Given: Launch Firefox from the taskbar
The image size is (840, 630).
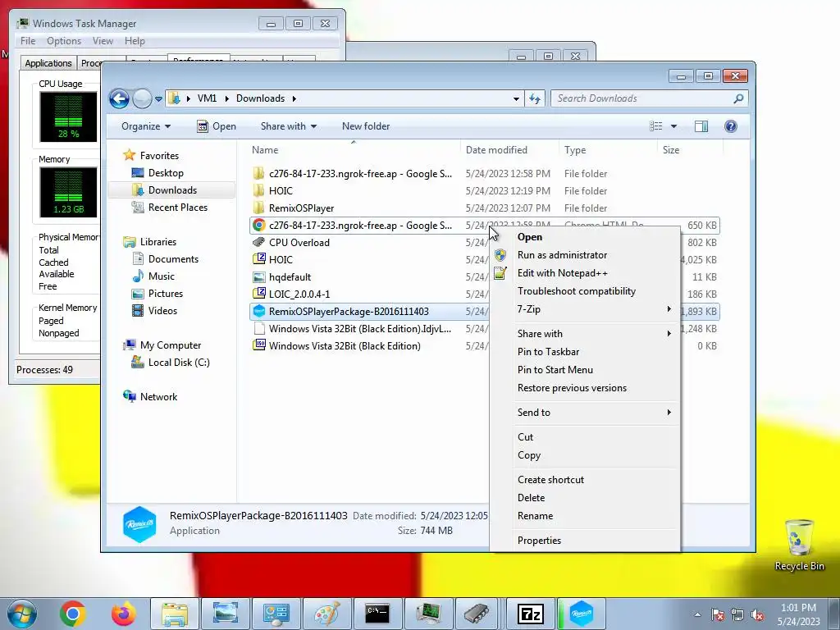Looking at the screenshot, I should [124, 614].
